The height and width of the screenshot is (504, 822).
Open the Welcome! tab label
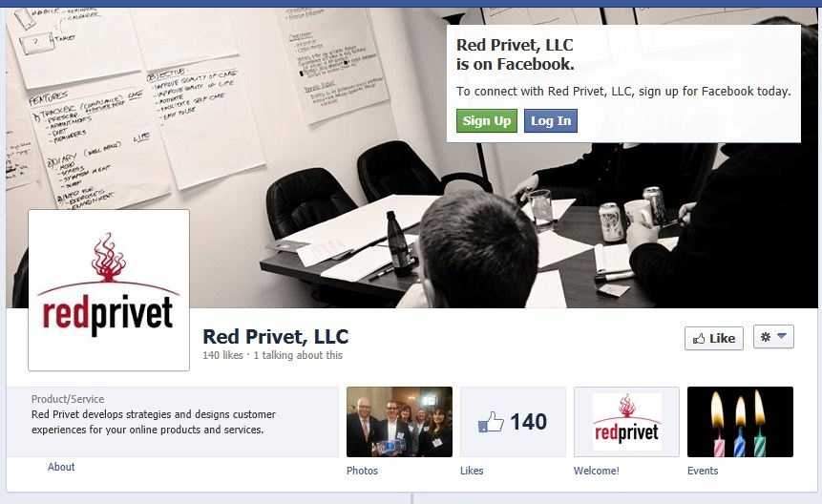(596, 471)
